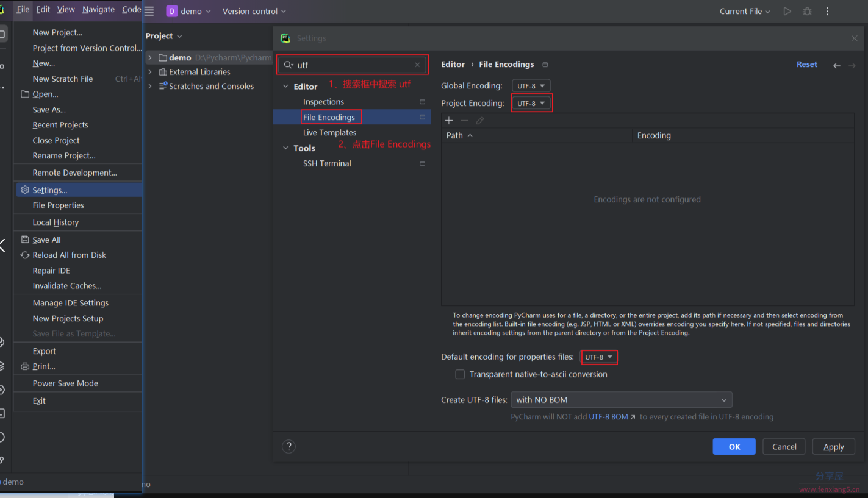Close the Settings dialog with X
This screenshot has width=868, height=498.
point(854,38)
